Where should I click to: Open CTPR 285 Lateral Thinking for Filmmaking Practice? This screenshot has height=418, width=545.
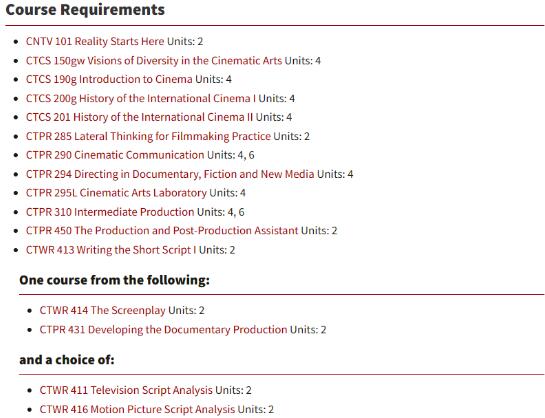148,136
